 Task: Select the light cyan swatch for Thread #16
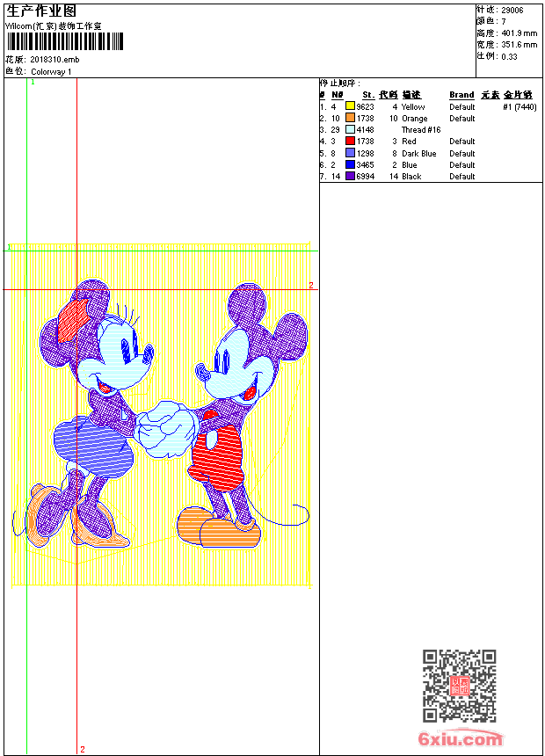tap(350, 129)
